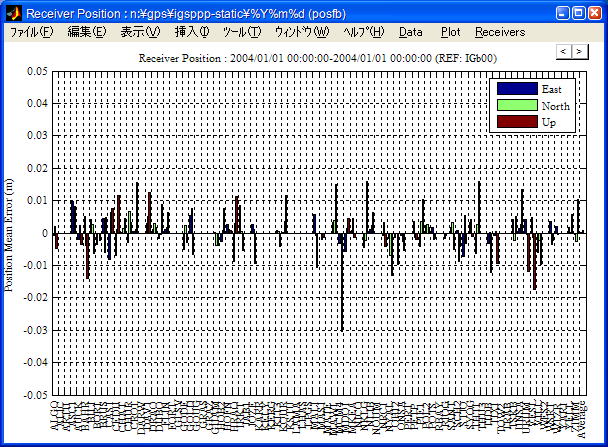
Task: Open the ツール(T) menu
Action: point(241,32)
